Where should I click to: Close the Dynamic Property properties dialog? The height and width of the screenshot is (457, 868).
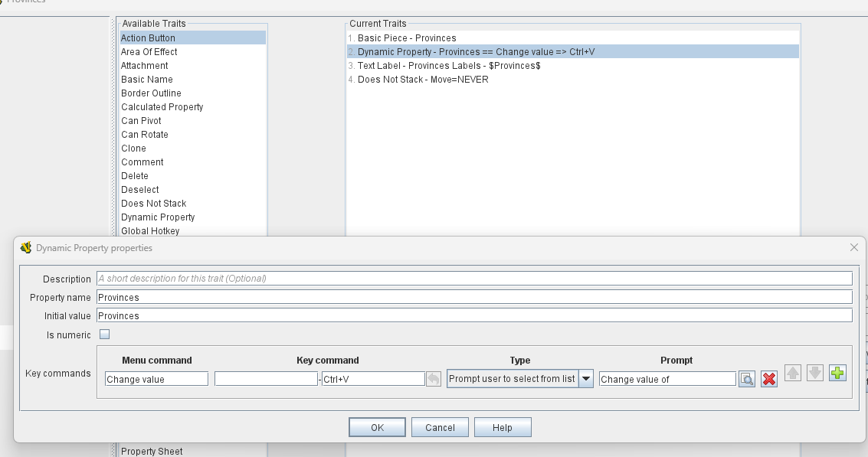854,248
